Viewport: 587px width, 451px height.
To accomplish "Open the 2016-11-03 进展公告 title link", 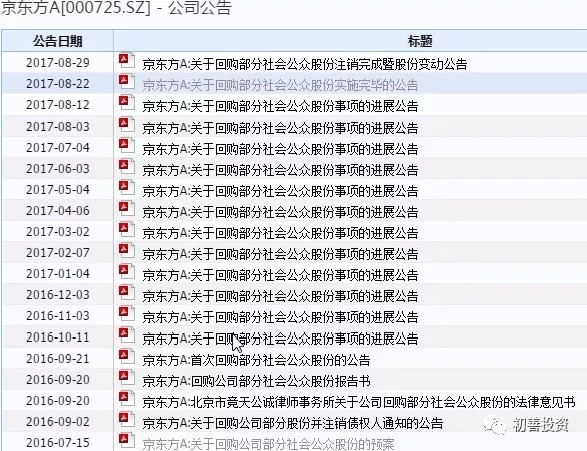I will 280,317.
